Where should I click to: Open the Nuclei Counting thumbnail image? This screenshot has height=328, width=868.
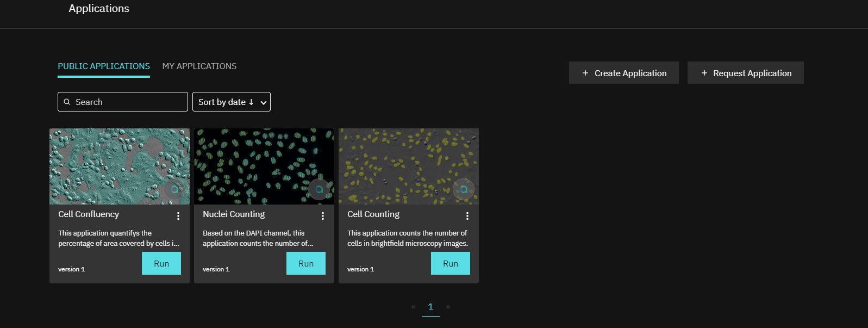tap(264, 166)
